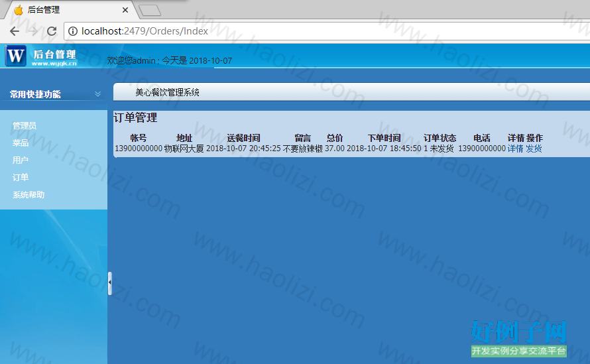
Task: Open 管理员 in the sidebar
Action: click(25, 126)
